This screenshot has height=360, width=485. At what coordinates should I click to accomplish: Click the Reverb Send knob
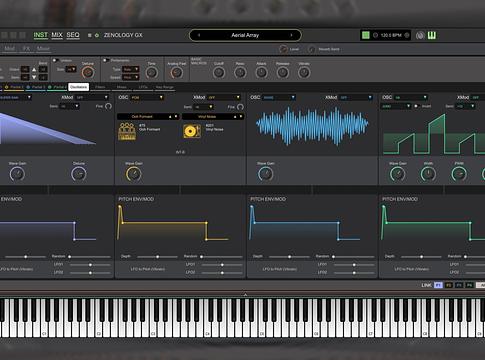point(311,49)
